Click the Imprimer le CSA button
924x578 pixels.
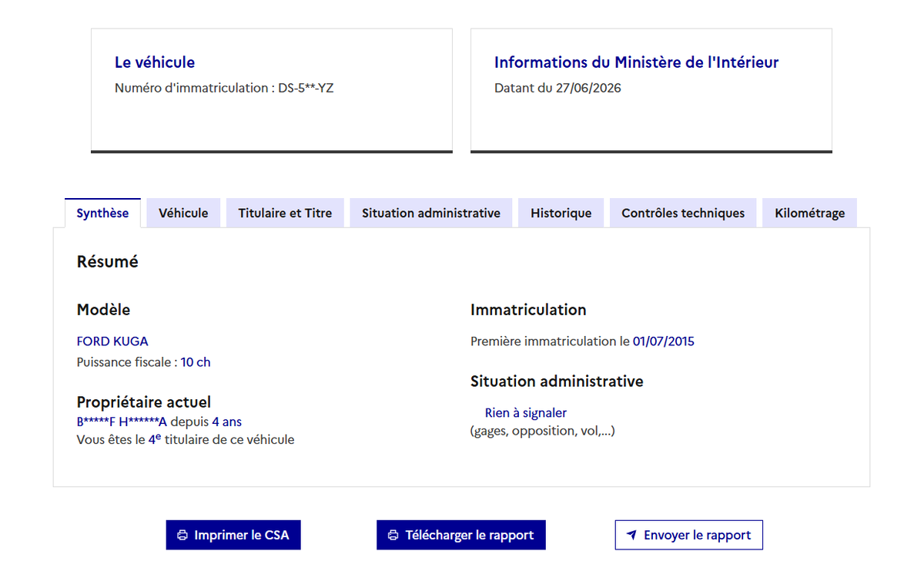(x=233, y=535)
